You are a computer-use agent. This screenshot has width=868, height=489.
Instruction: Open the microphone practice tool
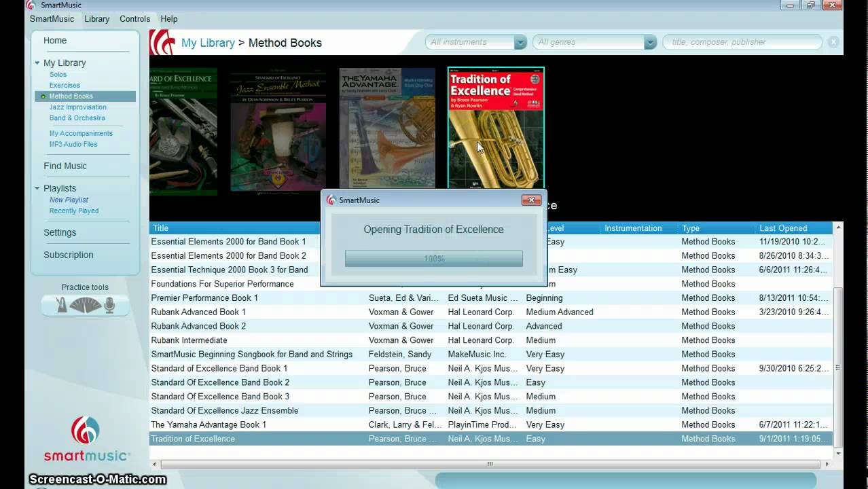coord(109,305)
